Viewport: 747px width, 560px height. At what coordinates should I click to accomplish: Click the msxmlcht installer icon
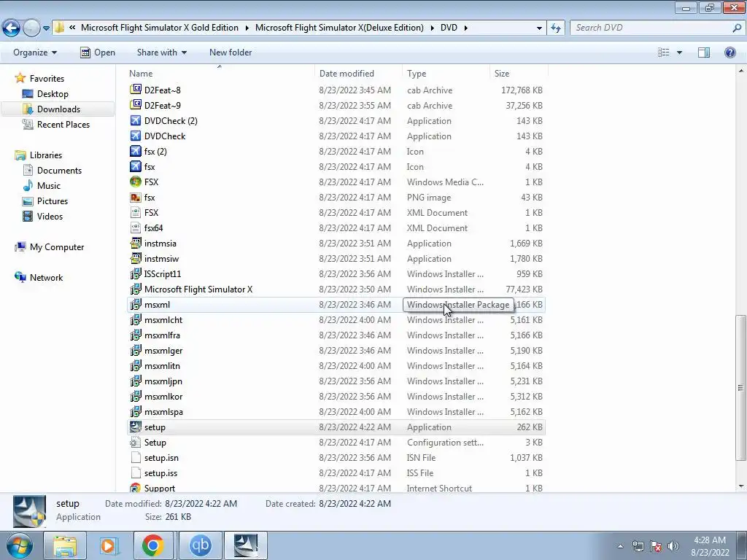(x=136, y=319)
